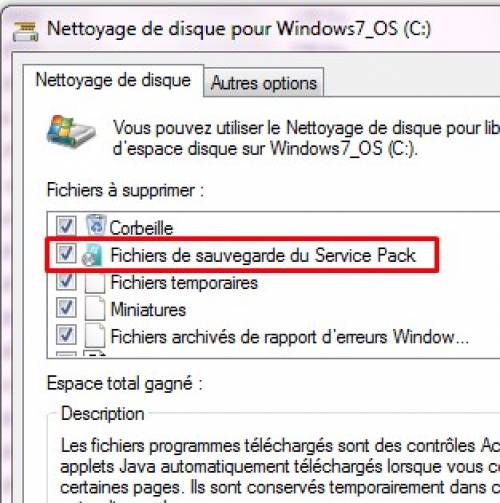Uncheck Fichiers archivés de rapport d'erreurs checkbox

[66, 334]
